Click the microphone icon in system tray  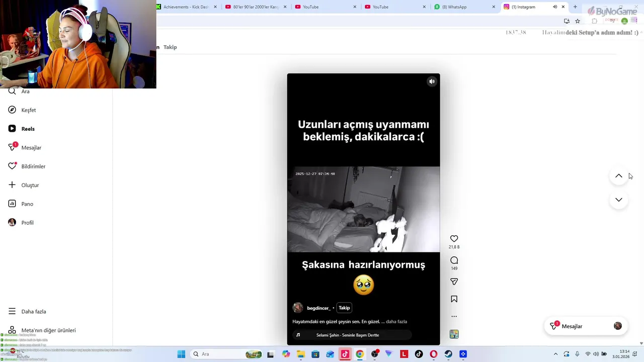point(577,354)
